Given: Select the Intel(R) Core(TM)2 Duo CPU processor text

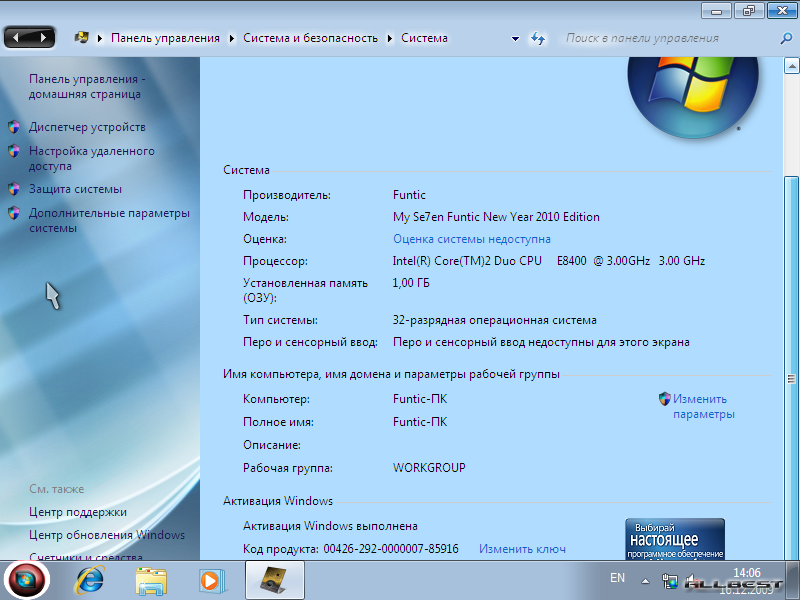Looking at the screenshot, I should [x=549, y=261].
